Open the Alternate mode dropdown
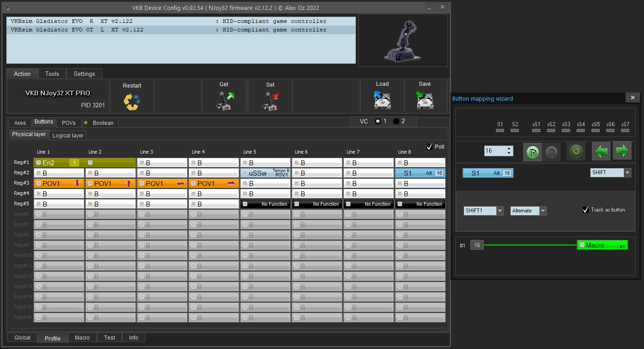 pos(543,211)
